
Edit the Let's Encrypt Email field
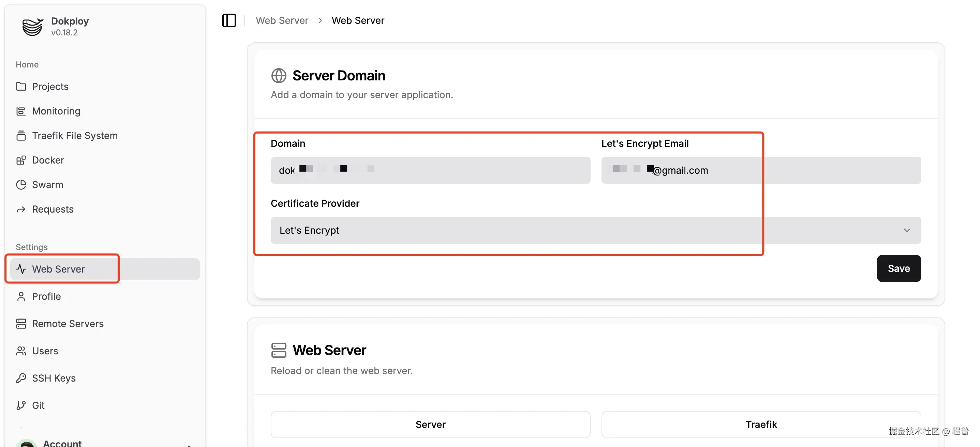click(x=761, y=170)
